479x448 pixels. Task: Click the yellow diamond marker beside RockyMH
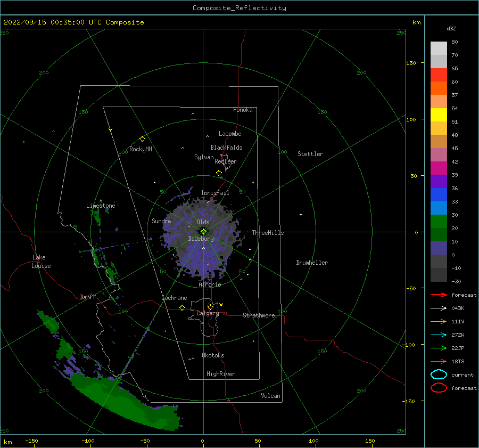tap(142, 139)
